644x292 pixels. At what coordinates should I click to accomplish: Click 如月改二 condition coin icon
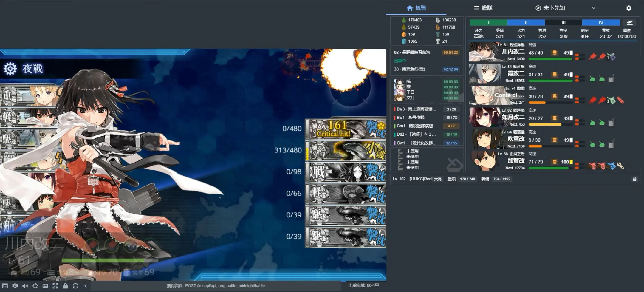coord(555,118)
